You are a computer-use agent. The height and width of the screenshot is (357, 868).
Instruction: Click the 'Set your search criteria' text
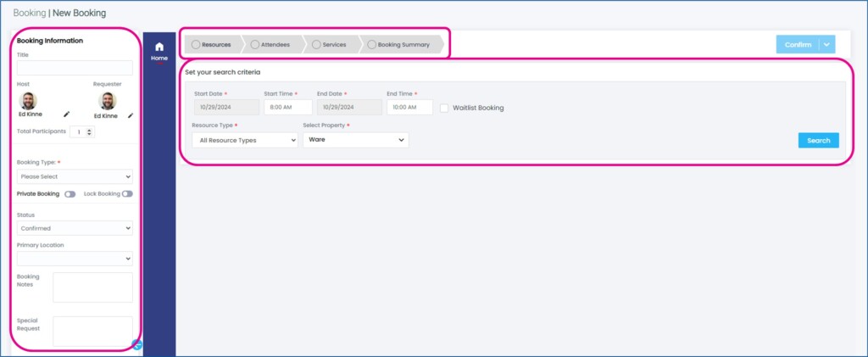(223, 73)
